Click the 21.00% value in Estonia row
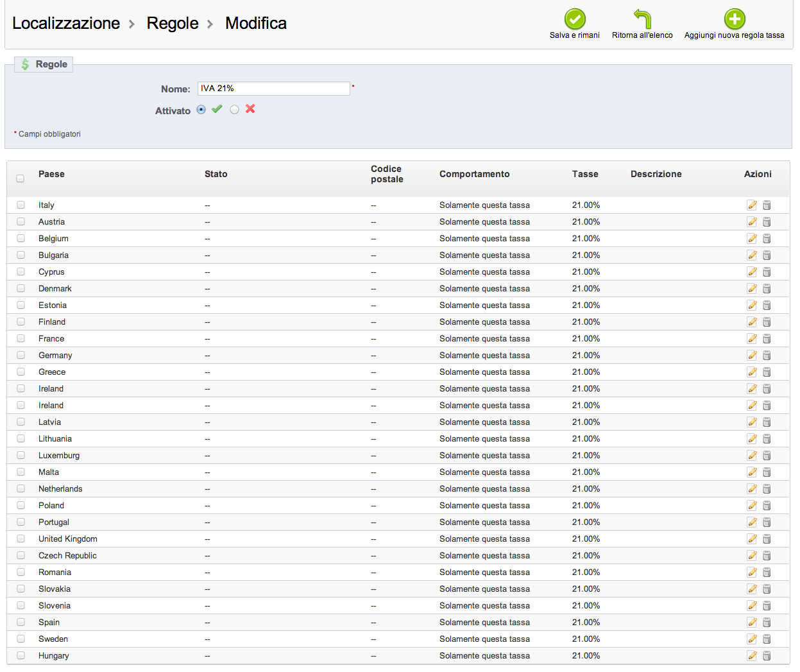The image size is (800, 672). coord(586,306)
